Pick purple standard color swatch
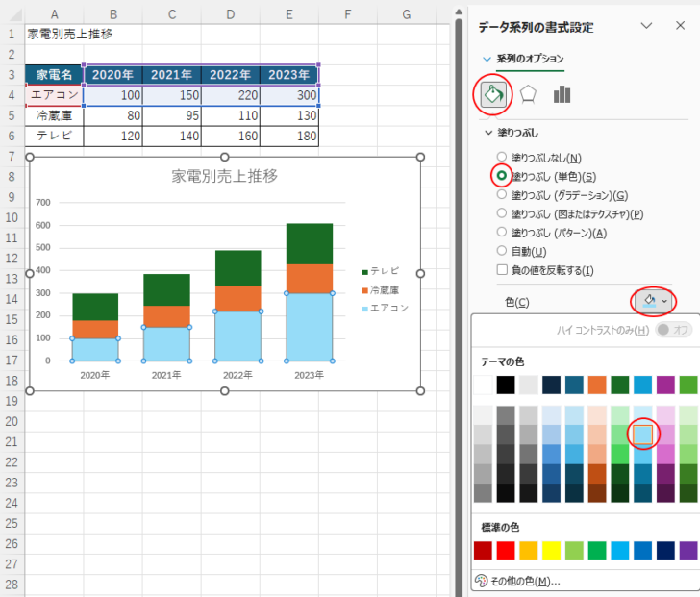 coord(688,550)
